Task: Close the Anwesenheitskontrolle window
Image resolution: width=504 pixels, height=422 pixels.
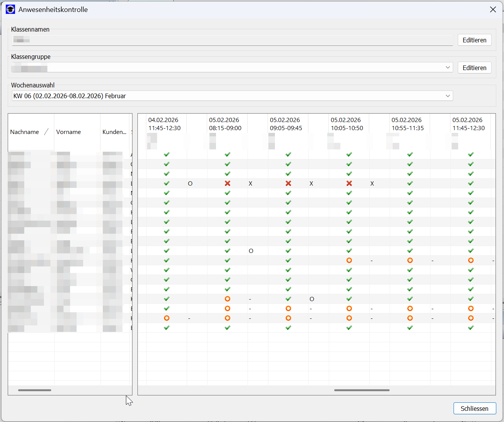Action: tap(493, 10)
